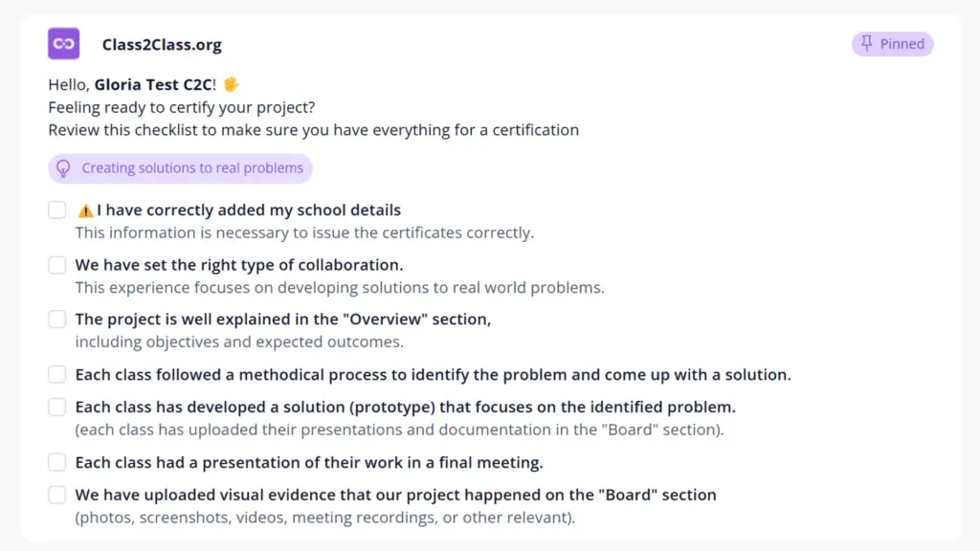
Task: Click 'I have correctly added my school details' label
Action: pyautogui.click(x=249, y=209)
